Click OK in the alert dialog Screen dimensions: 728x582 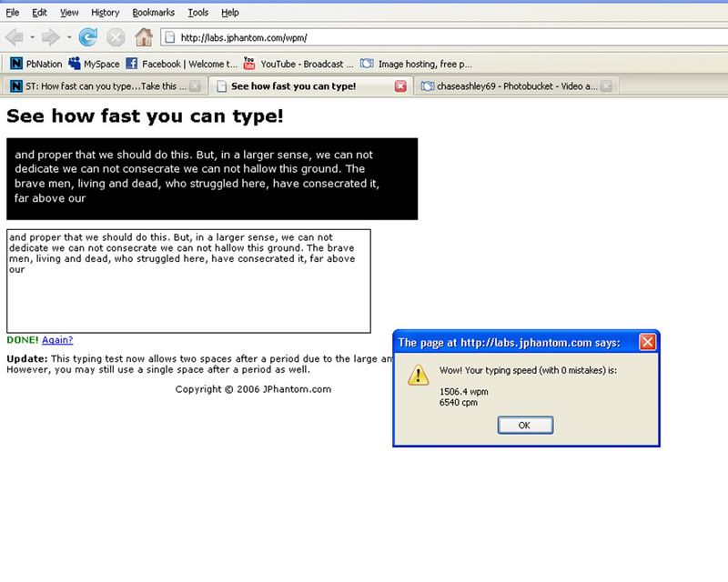pyautogui.click(x=525, y=425)
